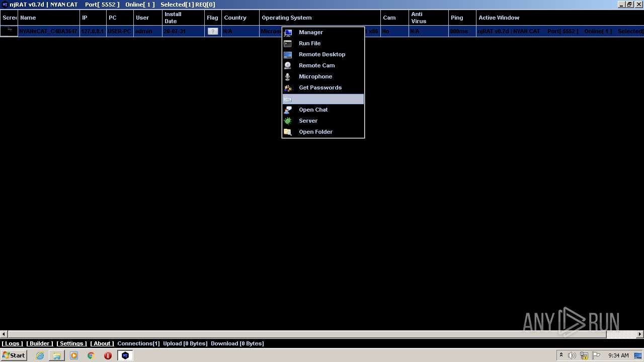Sort by the IP column header
The height and width of the screenshot is (362, 644).
[93, 18]
